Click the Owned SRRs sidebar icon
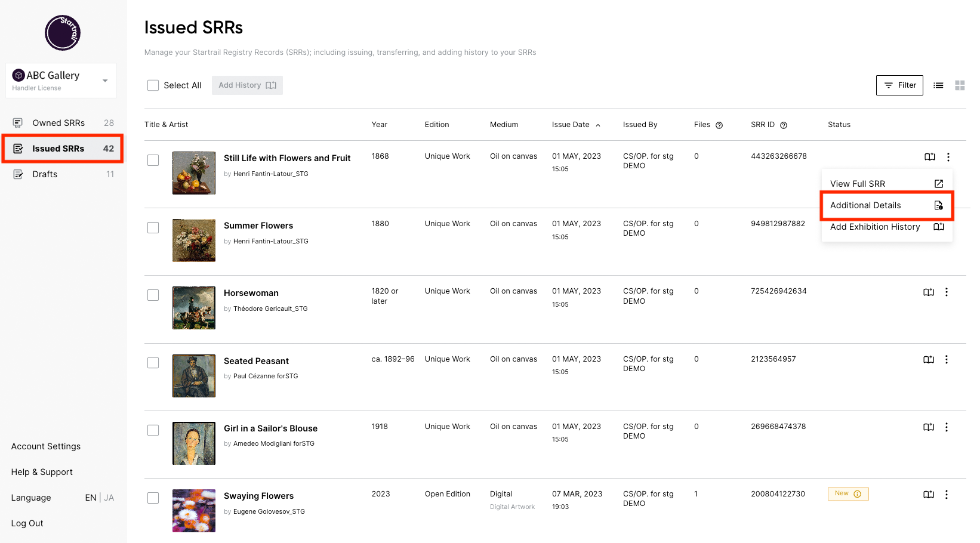The image size is (980, 543). click(18, 123)
